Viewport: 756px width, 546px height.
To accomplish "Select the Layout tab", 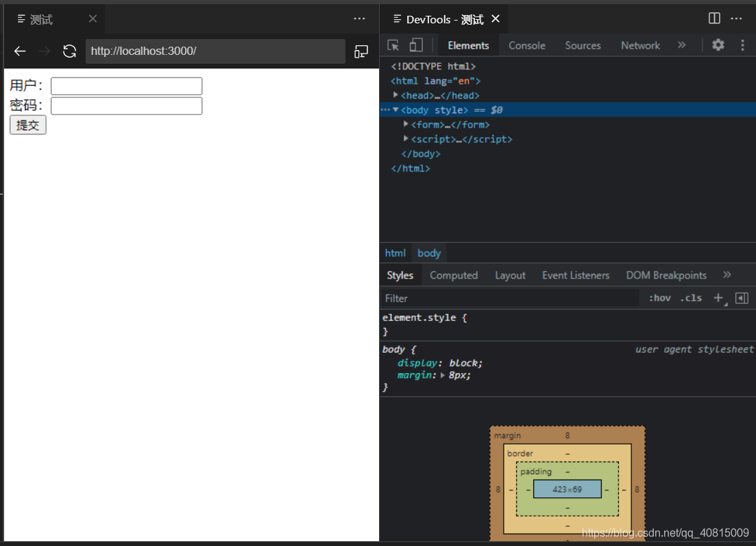I will 510,276.
